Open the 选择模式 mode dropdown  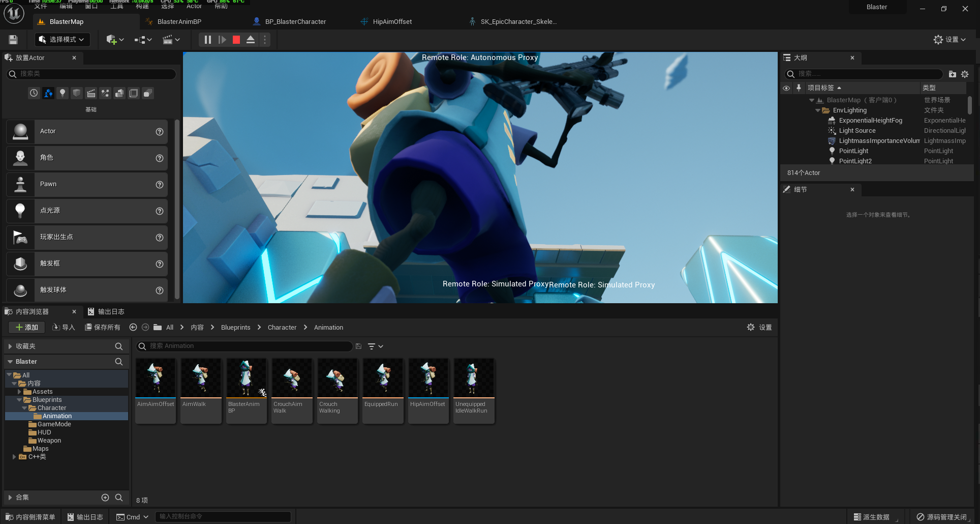tap(62, 40)
